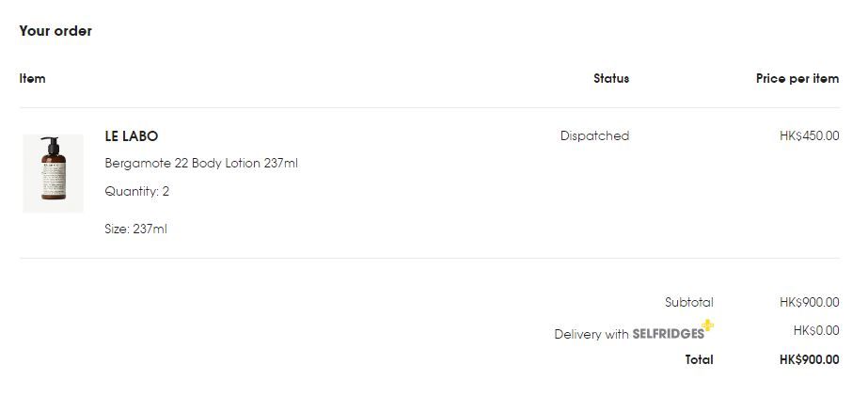The width and height of the screenshot is (868, 412).
Task: Click the SELFRIDGES logo text
Action: (668, 334)
